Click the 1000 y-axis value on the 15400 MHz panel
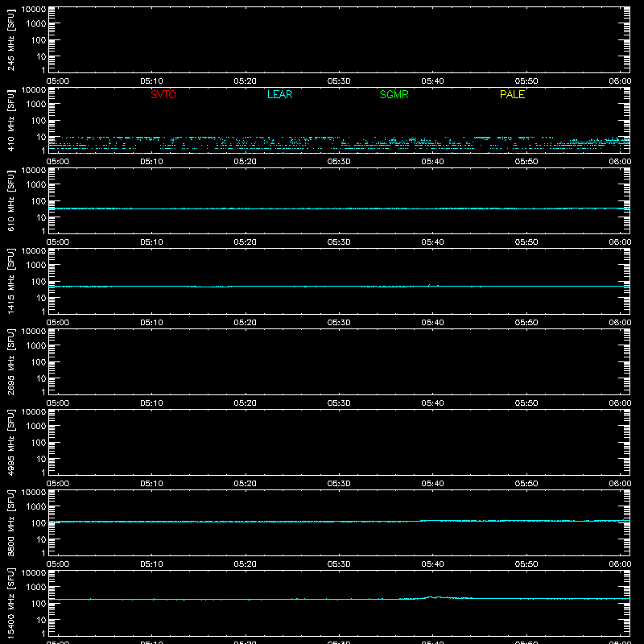The image size is (644, 644). tap(36, 588)
